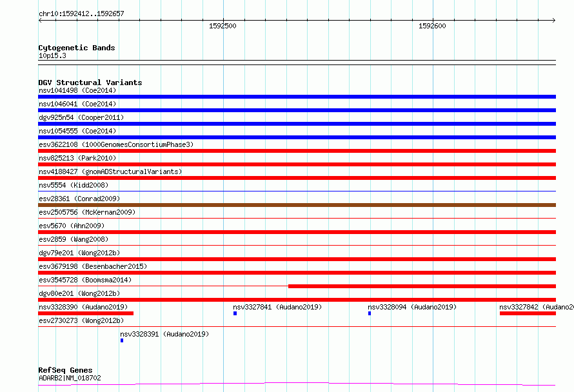Click the chr10:1592412..1592657 region label

click(x=81, y=14)
